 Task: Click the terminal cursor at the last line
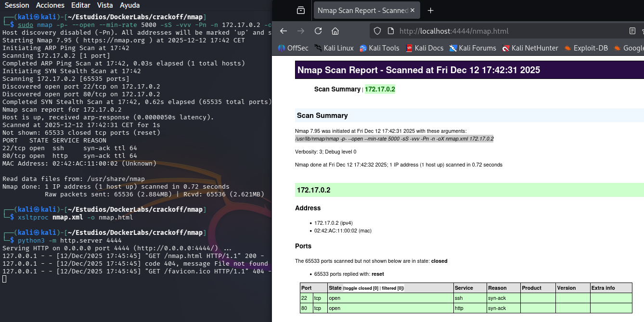point(4,279)
